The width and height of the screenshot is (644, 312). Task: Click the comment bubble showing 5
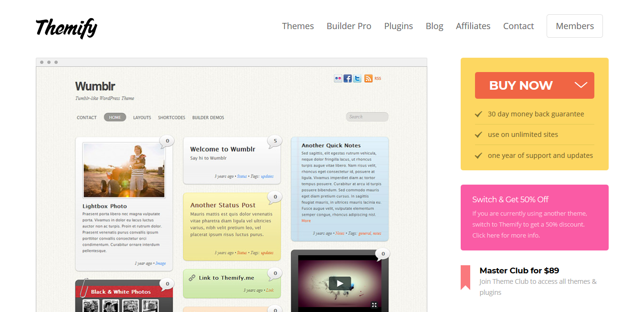274,142
